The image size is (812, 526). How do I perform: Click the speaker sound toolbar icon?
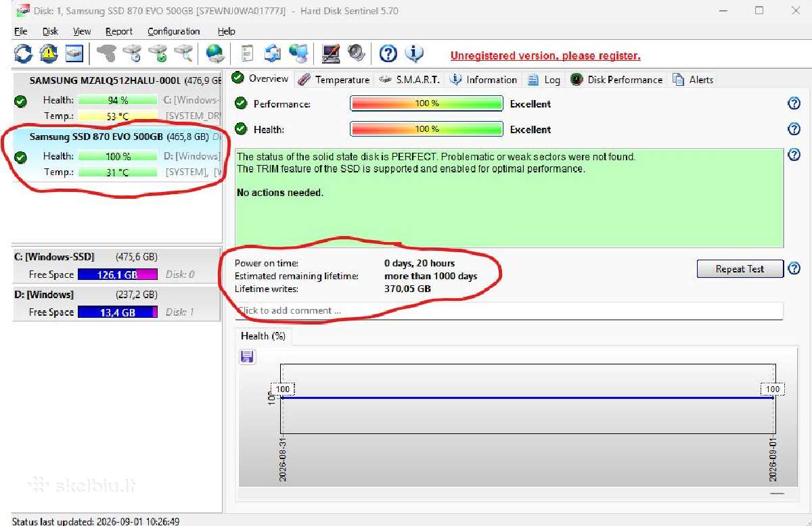coord(356,53)
